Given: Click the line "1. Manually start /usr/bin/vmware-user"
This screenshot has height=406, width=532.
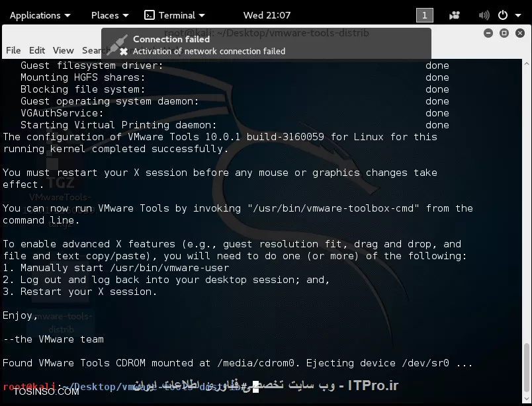Looking at the screenshot, I should tap(116, 268).
